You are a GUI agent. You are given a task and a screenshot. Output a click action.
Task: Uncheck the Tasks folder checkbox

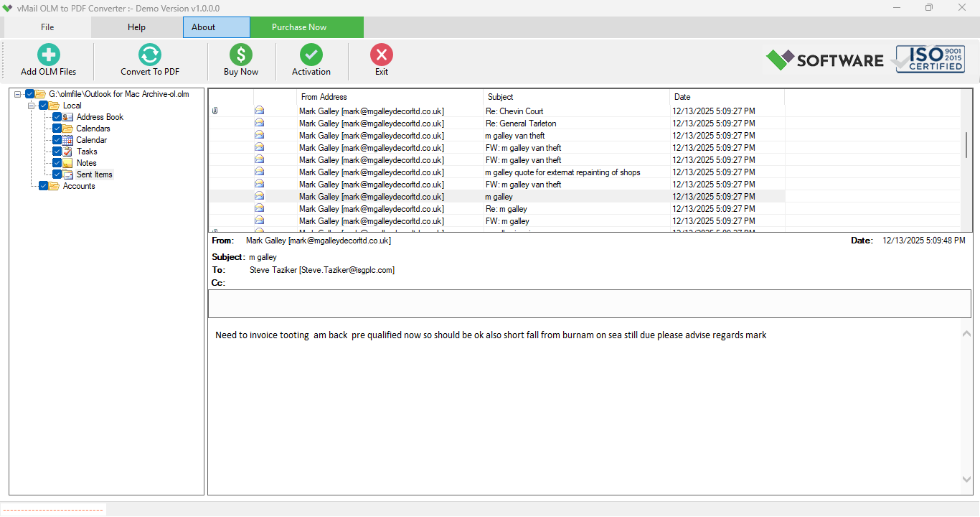(x=56, y=151)
